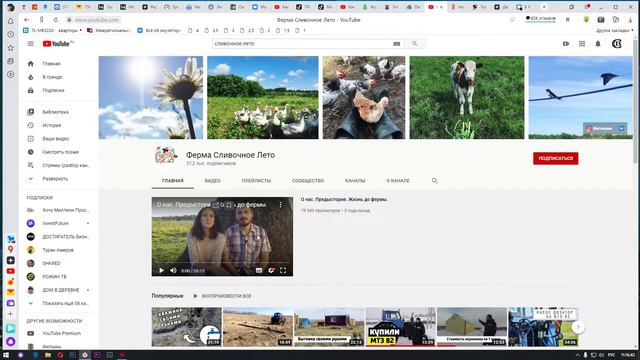Switch to the О канале tab
The width and height of the screenshot is (640, 360).
[x=398, y=180]
